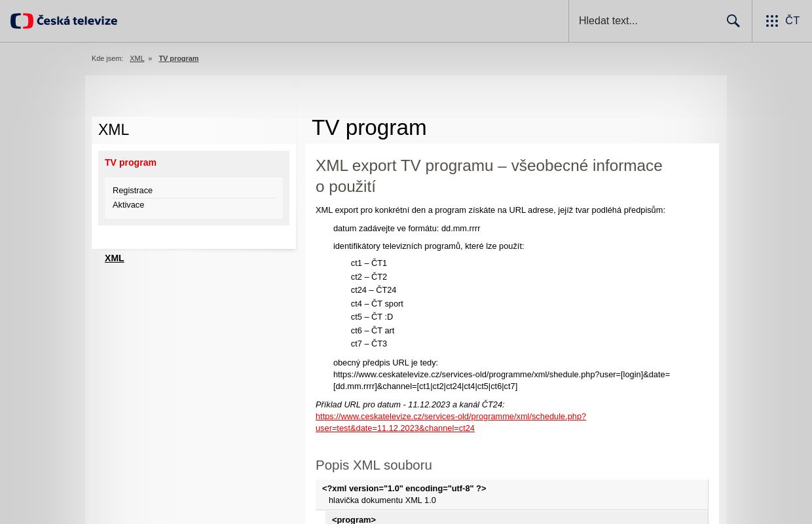Open Aktivace in the sidebar
The image size is (812, 524).
128,205
